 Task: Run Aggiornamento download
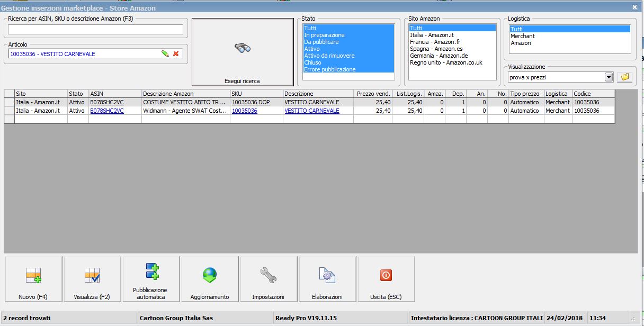point(210,279)
